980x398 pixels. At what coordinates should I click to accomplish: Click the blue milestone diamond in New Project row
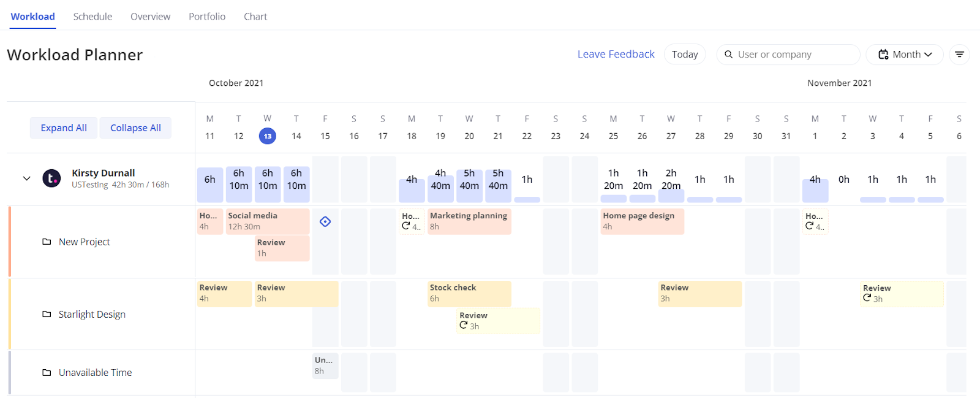(x=325, y=221)
